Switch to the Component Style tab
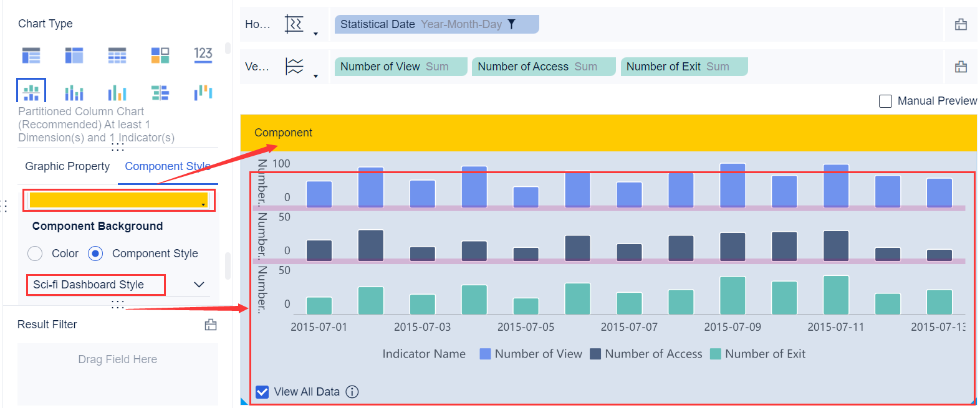 pos(168,166)
